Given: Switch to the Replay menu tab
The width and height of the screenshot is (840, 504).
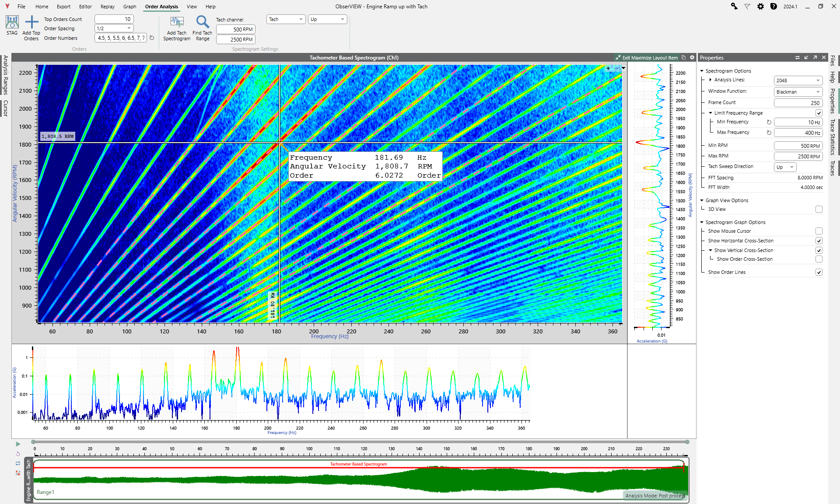Looking at the screenshot, I should pos(107,7).
